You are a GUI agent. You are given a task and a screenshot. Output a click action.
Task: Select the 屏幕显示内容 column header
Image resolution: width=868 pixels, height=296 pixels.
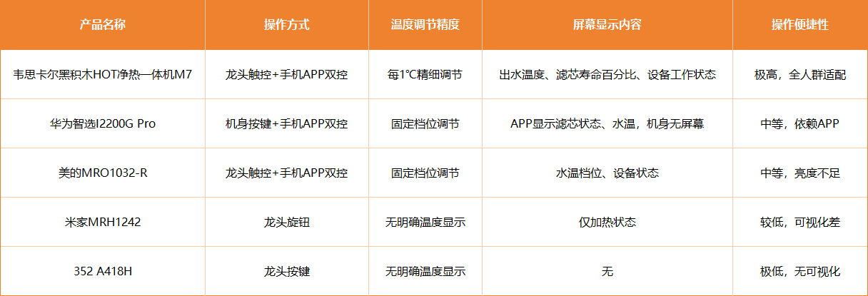(x=607, y=24)
